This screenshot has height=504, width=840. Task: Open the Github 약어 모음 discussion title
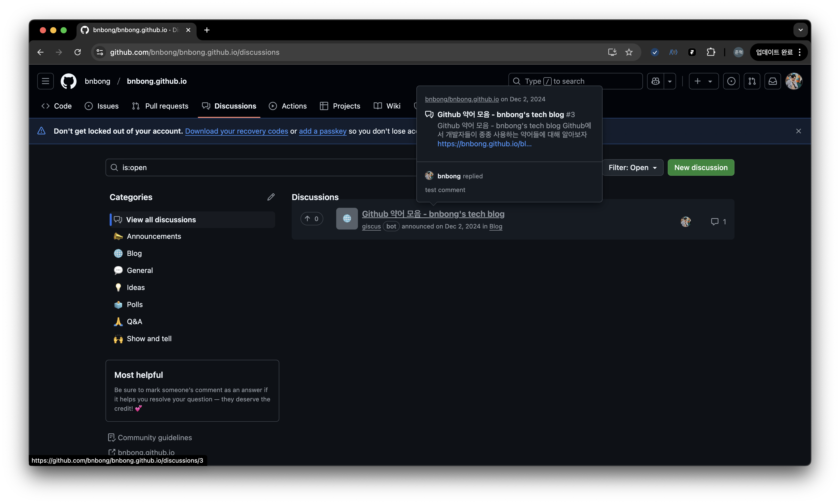433,214
